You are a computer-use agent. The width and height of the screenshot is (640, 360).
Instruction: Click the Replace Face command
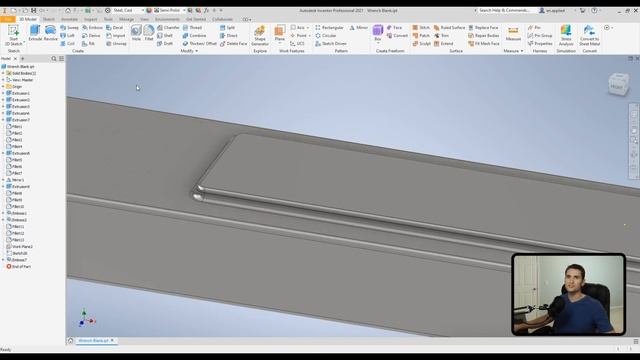(x=483, y=28)
